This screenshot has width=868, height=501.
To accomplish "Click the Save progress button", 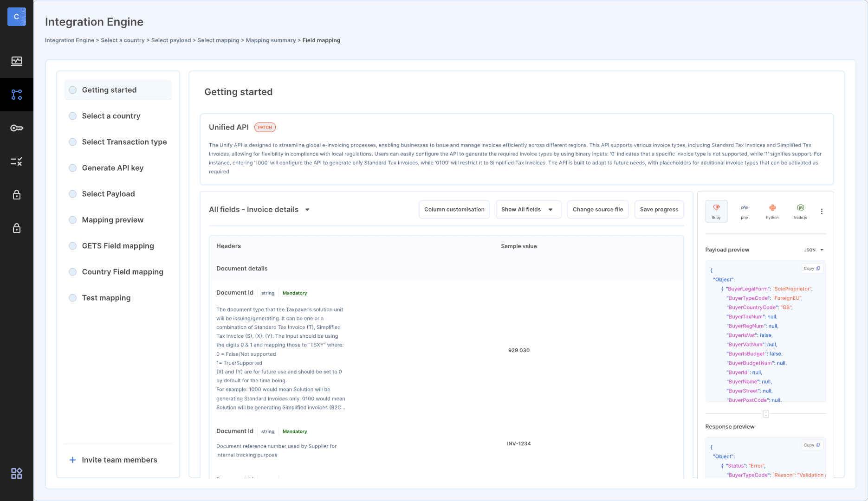I will coord(659,209).
